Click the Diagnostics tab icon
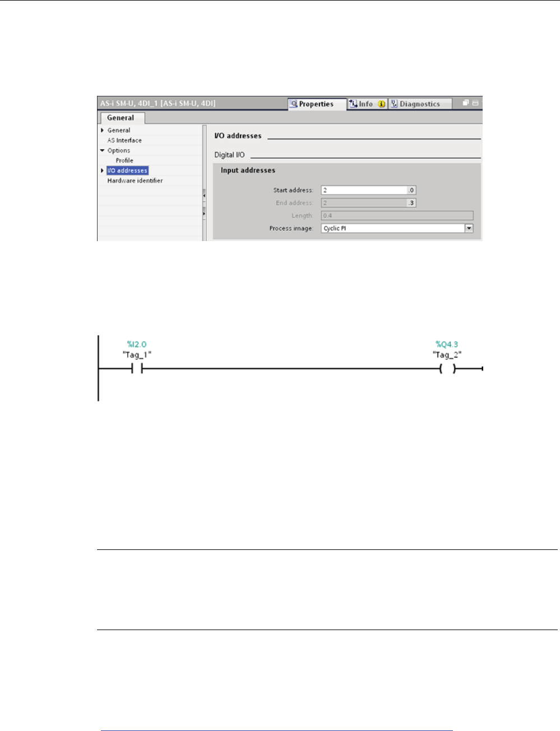This screenshot has width=560, height=731. pyautogui.click(x=394, y=104)
